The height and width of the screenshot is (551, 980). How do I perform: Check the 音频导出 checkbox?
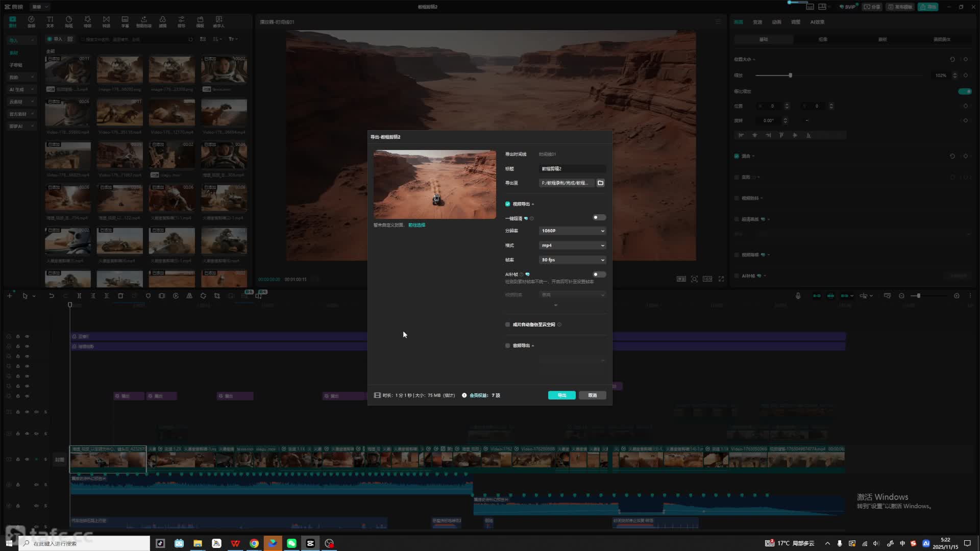pos(507,346)
